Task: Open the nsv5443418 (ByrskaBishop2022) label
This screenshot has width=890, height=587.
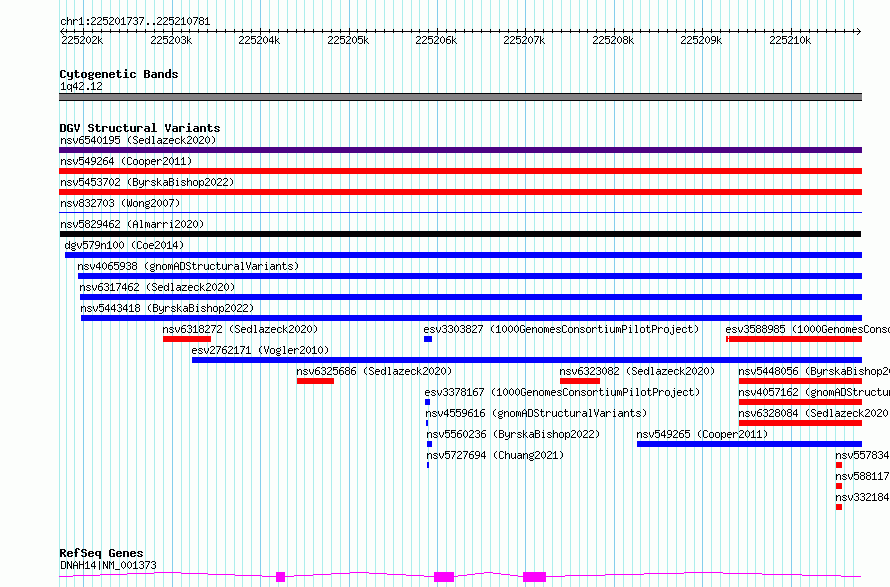Action: coord(167,308)
